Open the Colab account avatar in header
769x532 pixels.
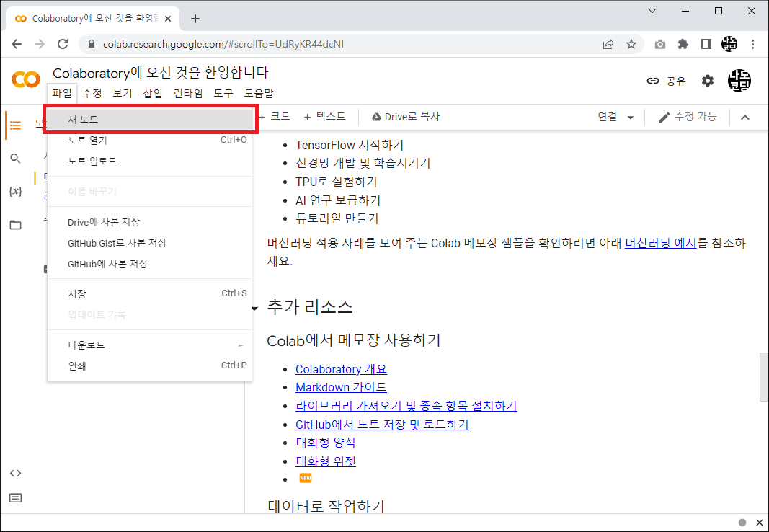pyautogui.click(x=739, y=81)
